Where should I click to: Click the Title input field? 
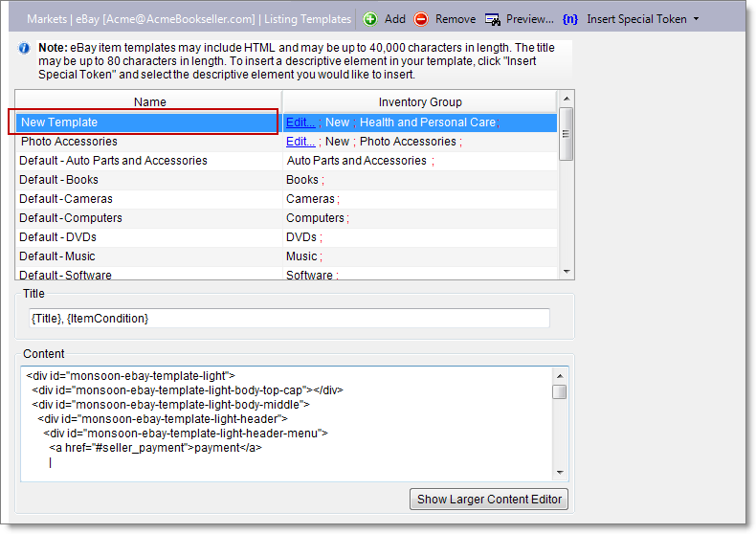point(288,319)
